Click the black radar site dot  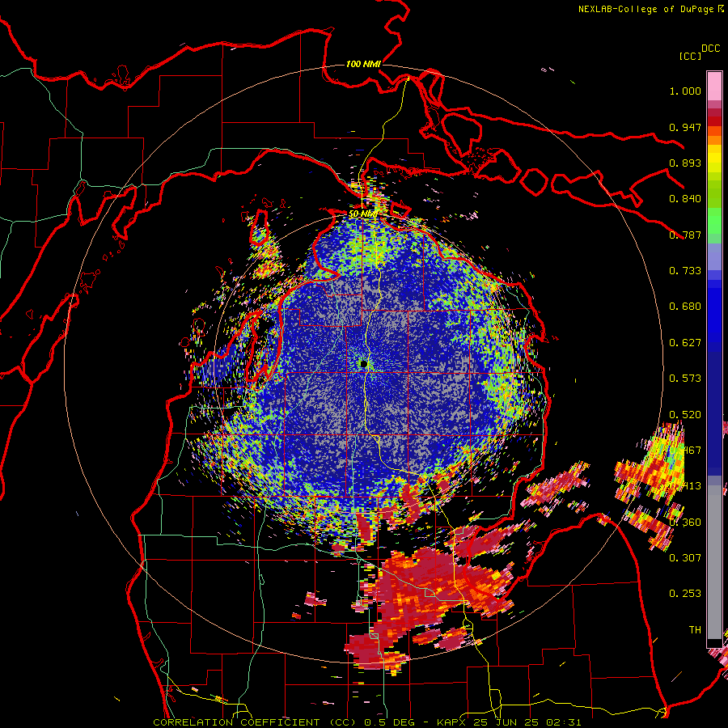point(363,364)
